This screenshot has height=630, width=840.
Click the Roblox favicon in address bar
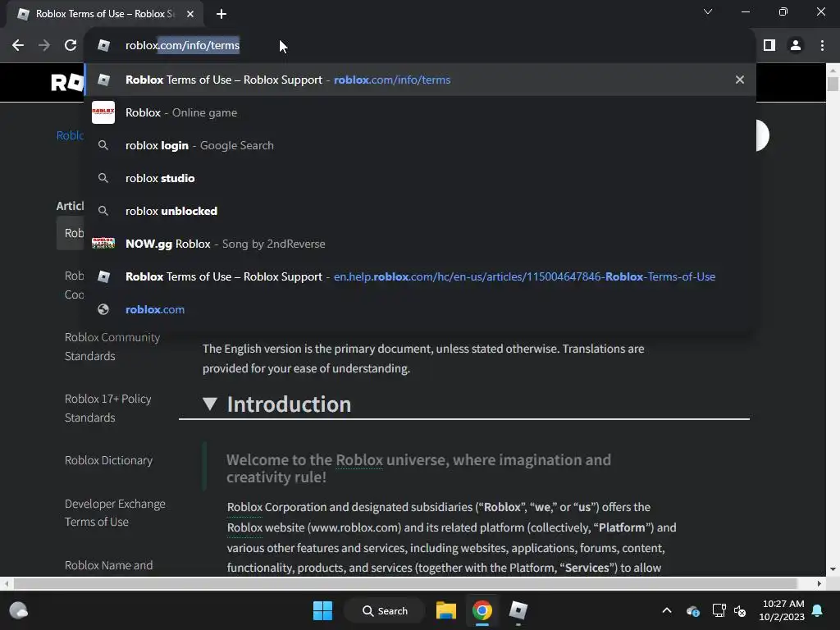tap(104, 46)
